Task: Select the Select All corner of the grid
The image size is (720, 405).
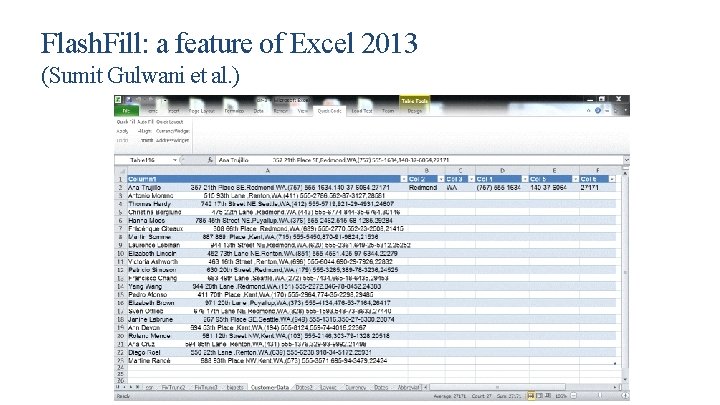Action: click(x=120, y=171)
